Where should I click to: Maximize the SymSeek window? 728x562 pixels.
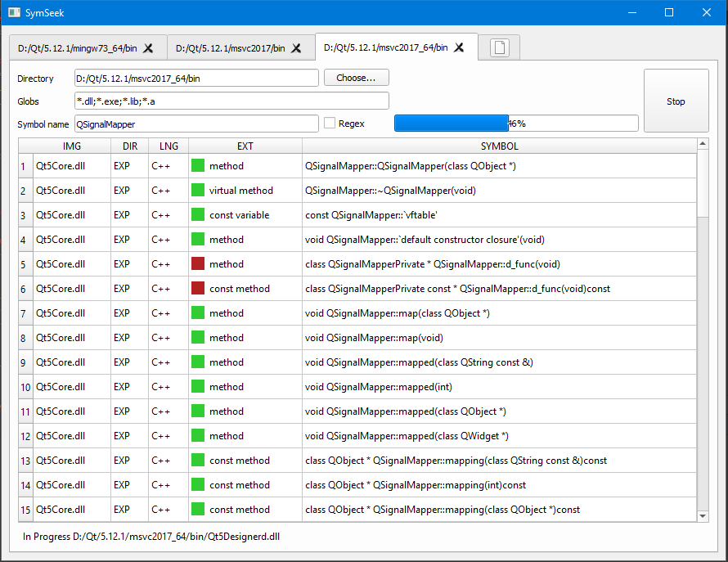[669, 12]
